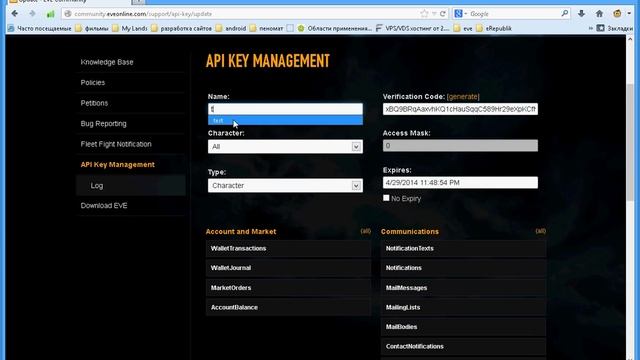Open the address bar history dropdown arrow
The height and width of the screenshot is (360, 640).
(x=434, y=14)
